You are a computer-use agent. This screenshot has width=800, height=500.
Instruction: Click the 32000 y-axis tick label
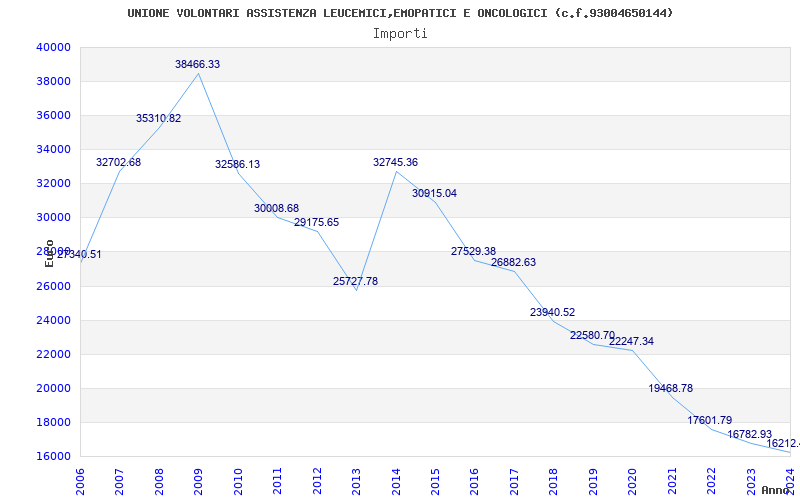click(53, 184)
